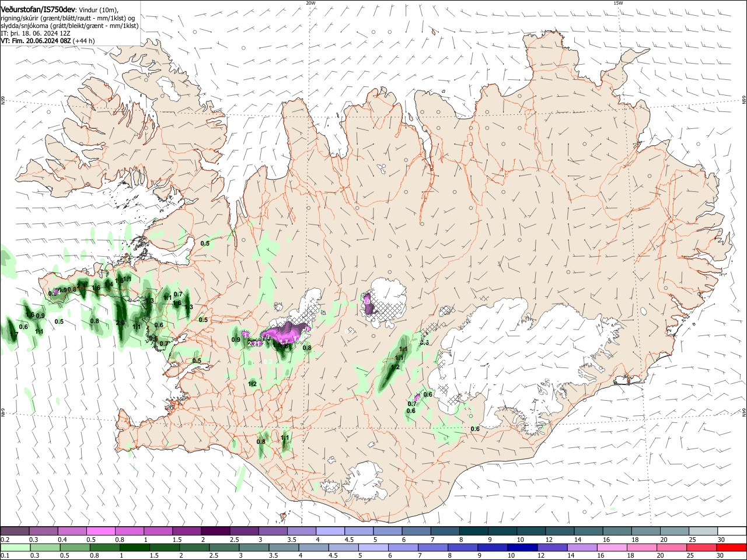Click the 15W longitude label along the upper map border
This screenshot has height=560, width=747.
[x=618, y=3]
